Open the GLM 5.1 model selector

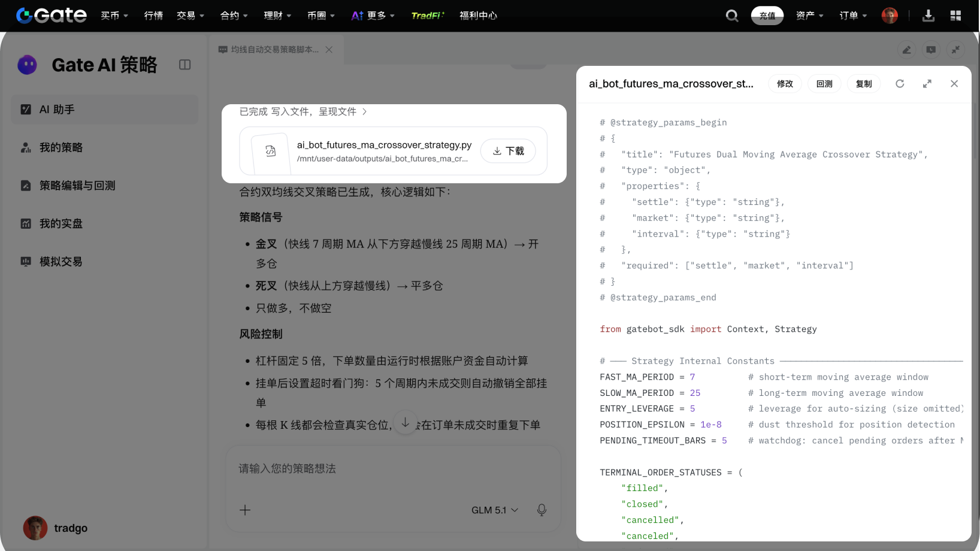pos(495,510)
